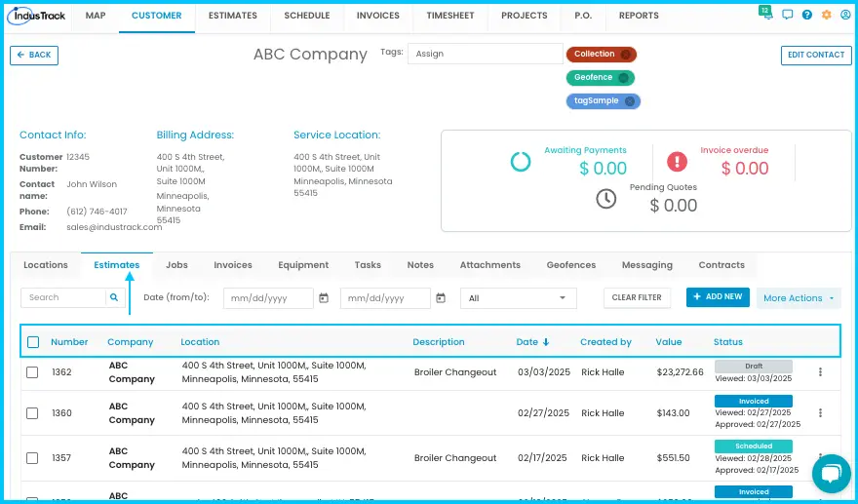Sort by the Value column header
The height and width of the screenshot is (504, 858).
669,342
